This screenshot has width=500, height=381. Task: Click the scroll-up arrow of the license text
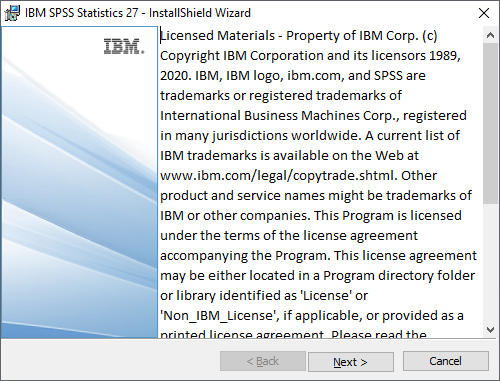point(490,35)
